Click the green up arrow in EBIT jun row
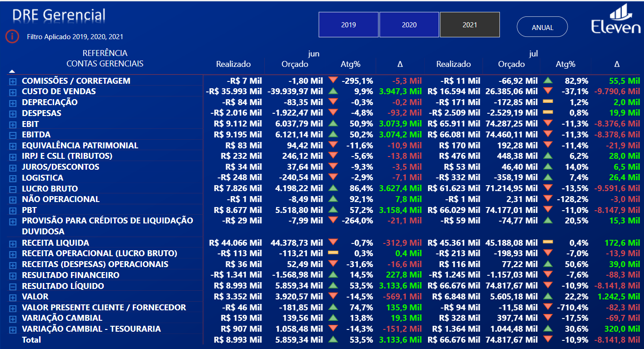Viewport: 644px width, 349px height. click(x=333, y=123)
